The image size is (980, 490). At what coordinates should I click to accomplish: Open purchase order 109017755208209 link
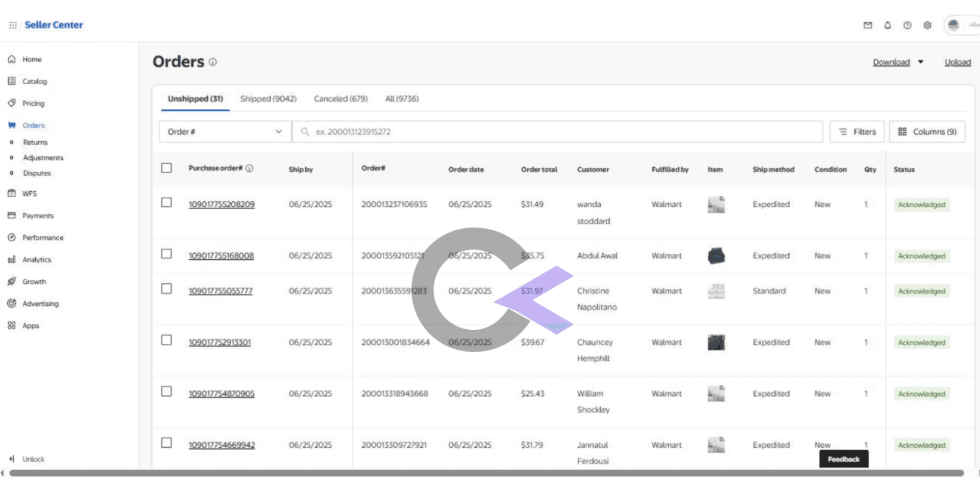[221, 204]
